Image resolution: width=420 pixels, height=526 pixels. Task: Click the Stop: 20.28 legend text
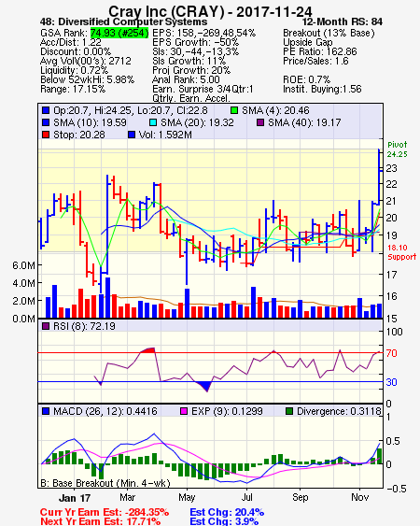point(79,135)
